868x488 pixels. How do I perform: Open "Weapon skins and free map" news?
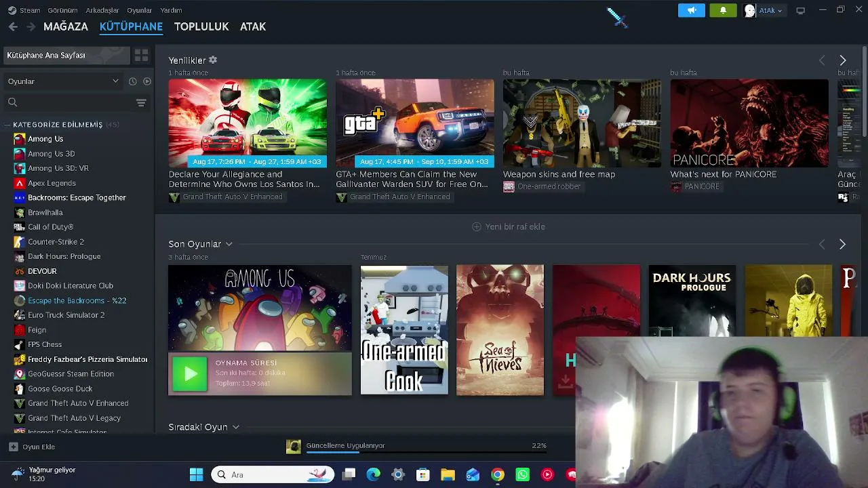(559, 174)
